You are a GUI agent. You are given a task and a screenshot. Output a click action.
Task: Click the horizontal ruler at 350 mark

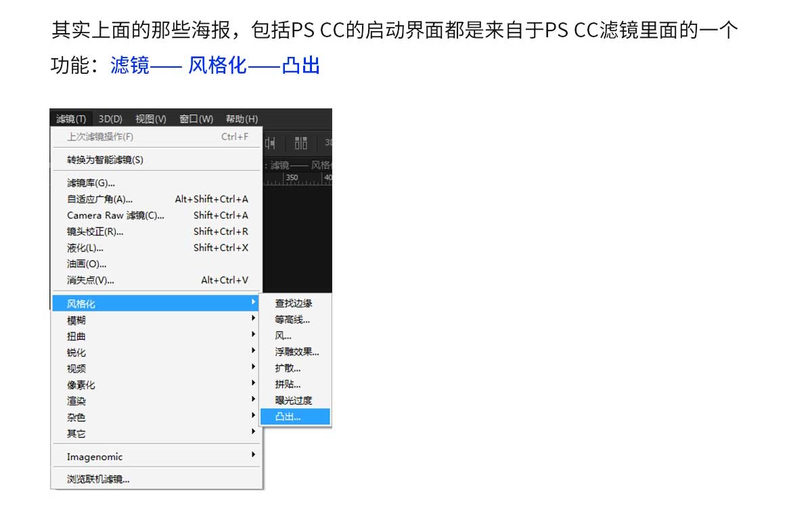(291, 178)
